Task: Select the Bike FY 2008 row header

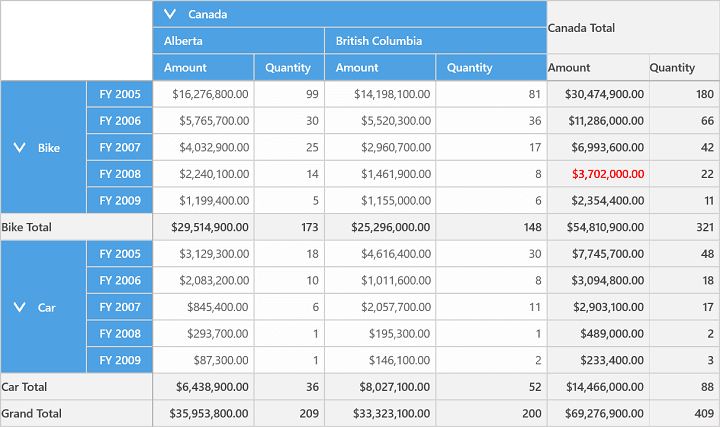Action: pyautogui.click(x=119, y=174)
